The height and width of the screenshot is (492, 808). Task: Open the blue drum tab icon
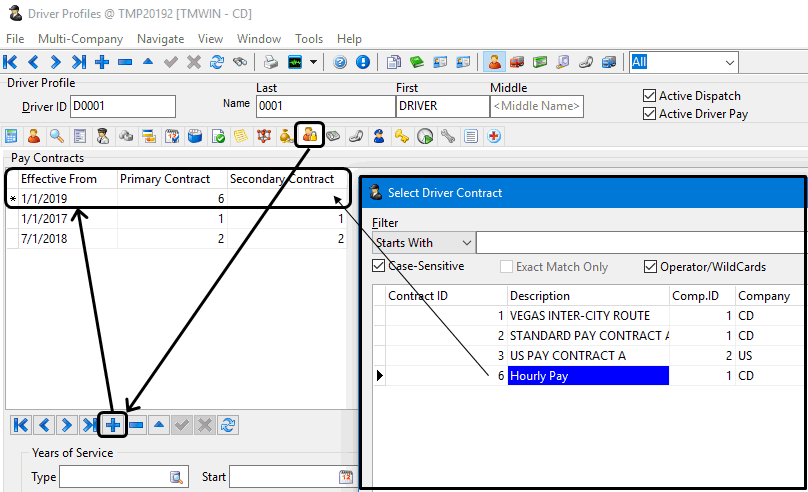click(x=195, y=136)
